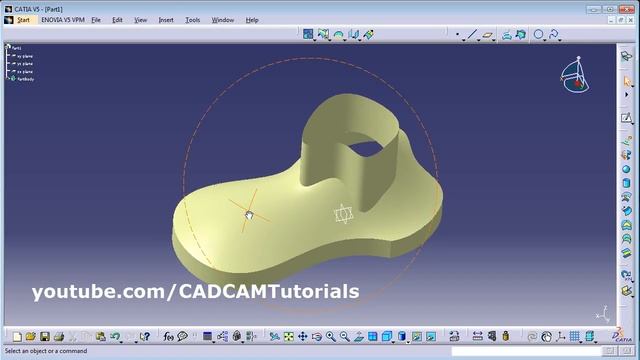Open the shading render style dropdown arrow

pos(408,342)
